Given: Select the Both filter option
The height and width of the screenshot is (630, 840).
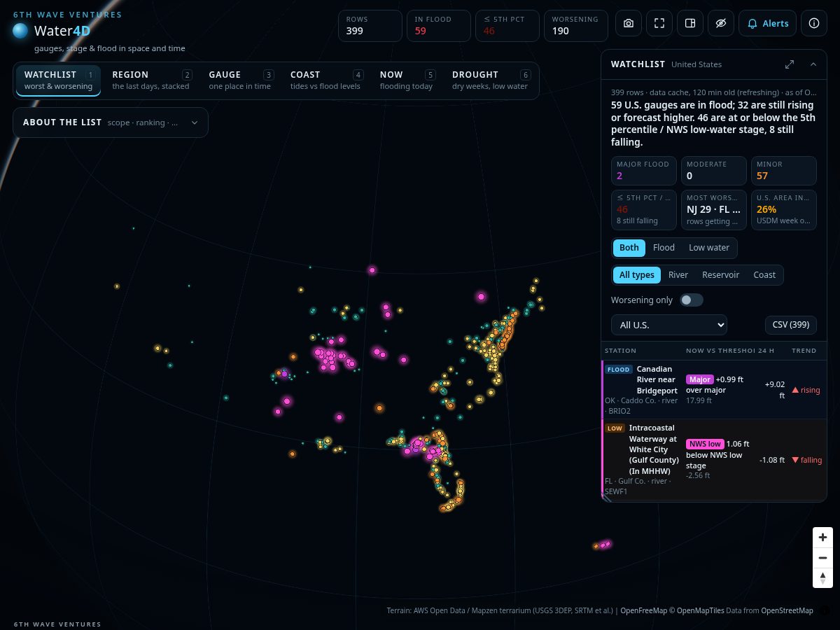Looking at the screenshot, I should click(x=629, y=248).
